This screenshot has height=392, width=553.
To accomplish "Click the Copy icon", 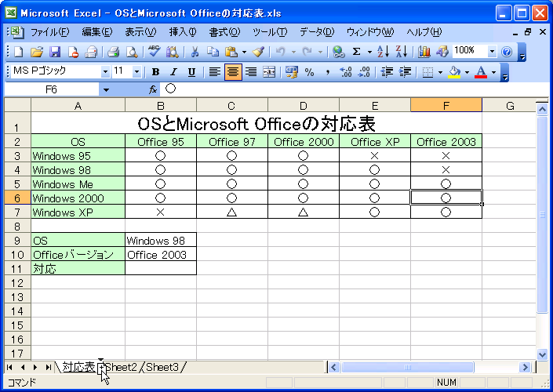I will (213, 52).
